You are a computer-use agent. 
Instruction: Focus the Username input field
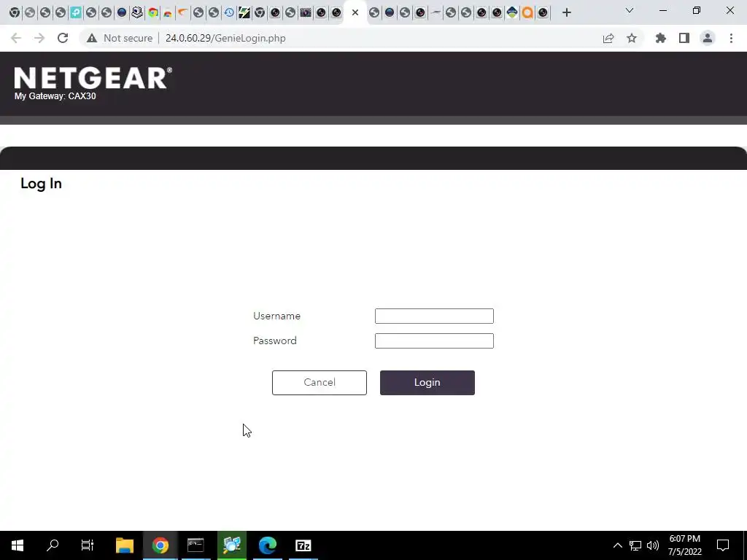(x=434, y=316)
